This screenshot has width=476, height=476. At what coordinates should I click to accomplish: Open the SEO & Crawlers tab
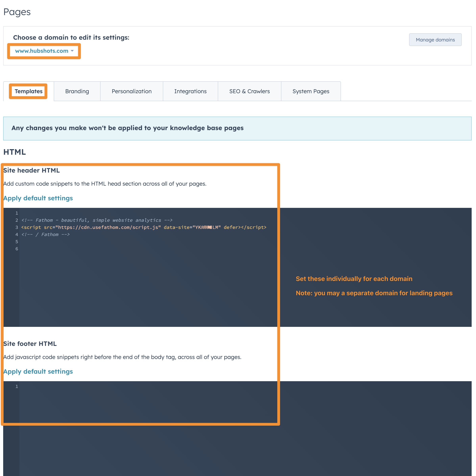point(249,91)
